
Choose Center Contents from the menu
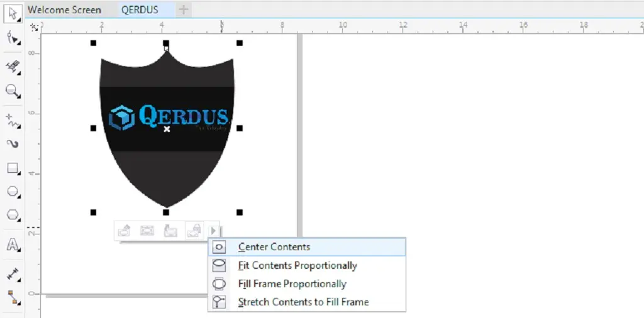(x=307, y=247)
